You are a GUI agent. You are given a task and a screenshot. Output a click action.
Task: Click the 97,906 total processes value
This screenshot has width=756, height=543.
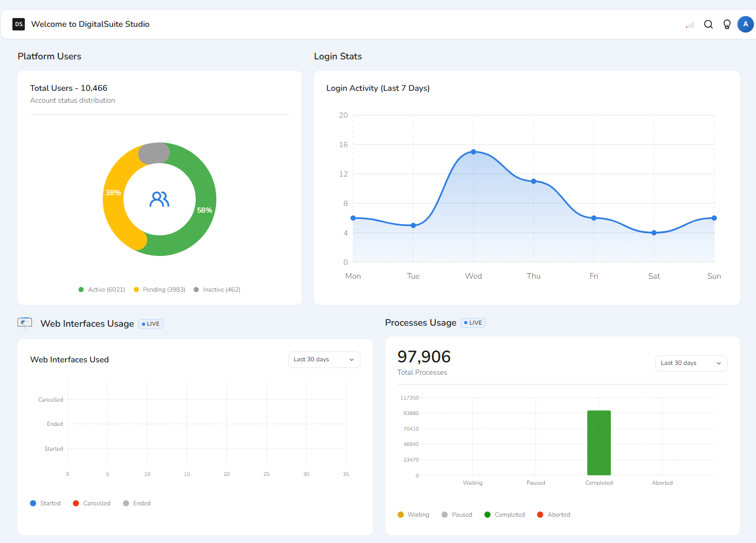pyautogui.click(x=424, y=357)
